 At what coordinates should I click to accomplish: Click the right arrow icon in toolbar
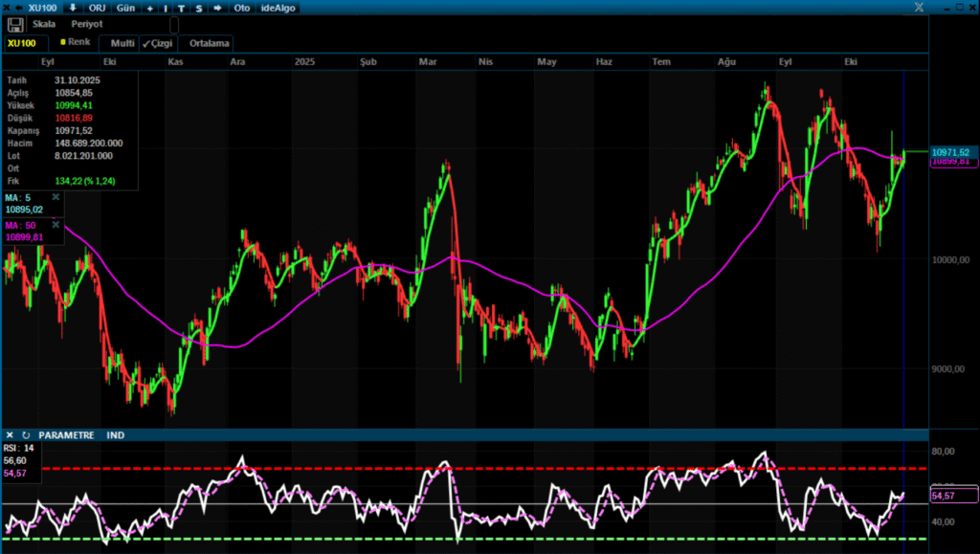point(217,8)
